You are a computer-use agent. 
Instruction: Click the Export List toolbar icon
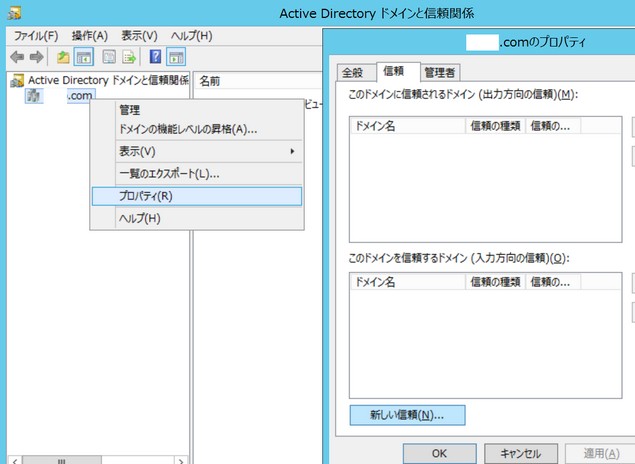pos(129,57)
